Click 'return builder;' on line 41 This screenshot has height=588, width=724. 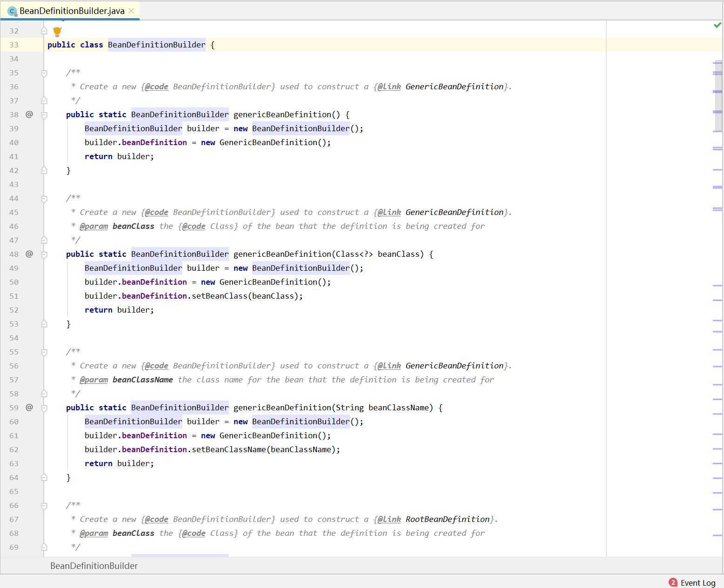(x=119, y=156)
